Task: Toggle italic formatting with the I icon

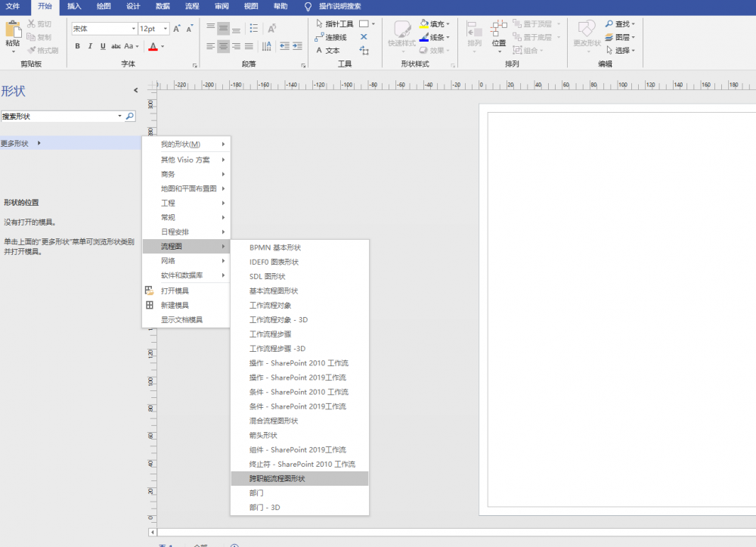Action: click(88, 46)
